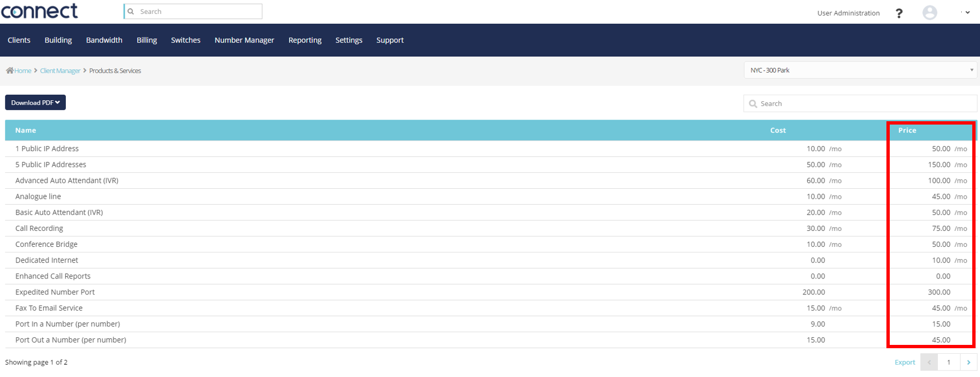Screen dimensions: 980x377
Task: Click the Home icon in breadcrumb
Action: pos(10,71)
